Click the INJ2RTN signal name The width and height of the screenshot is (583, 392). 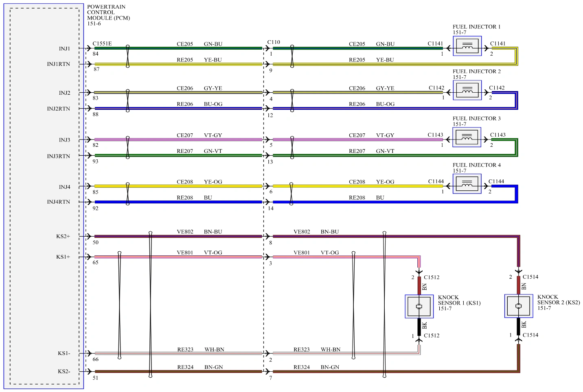58,109
